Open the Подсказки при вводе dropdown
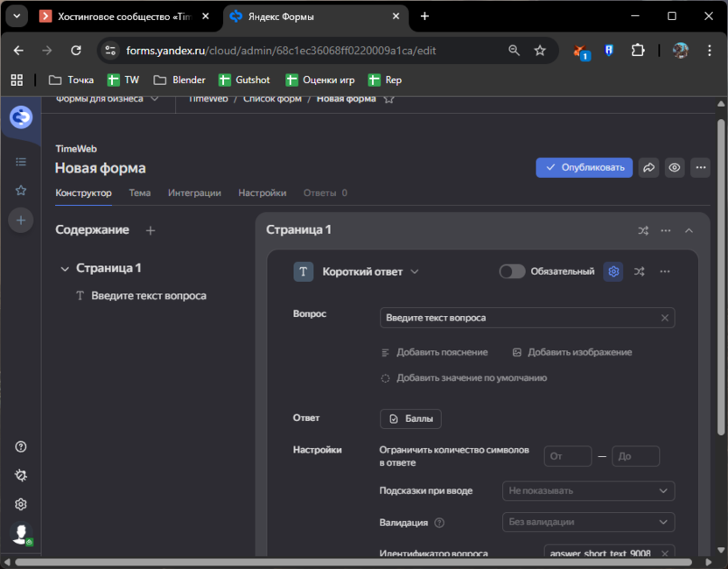Screen dimensions: 728x569 pos(588,491)
